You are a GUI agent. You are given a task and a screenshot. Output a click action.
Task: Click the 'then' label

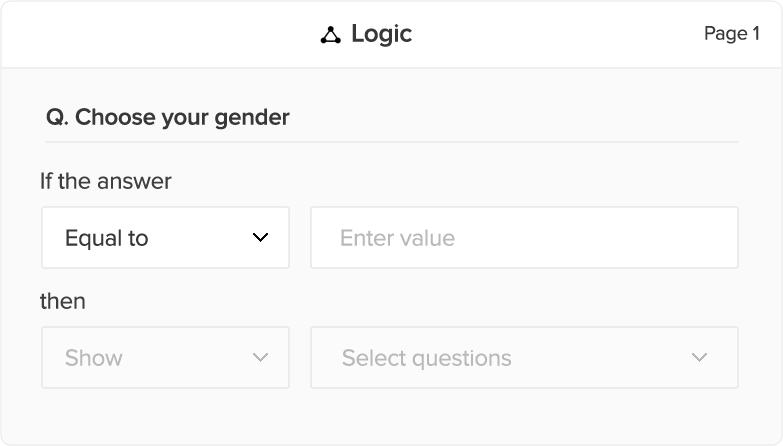pos(63,301)
